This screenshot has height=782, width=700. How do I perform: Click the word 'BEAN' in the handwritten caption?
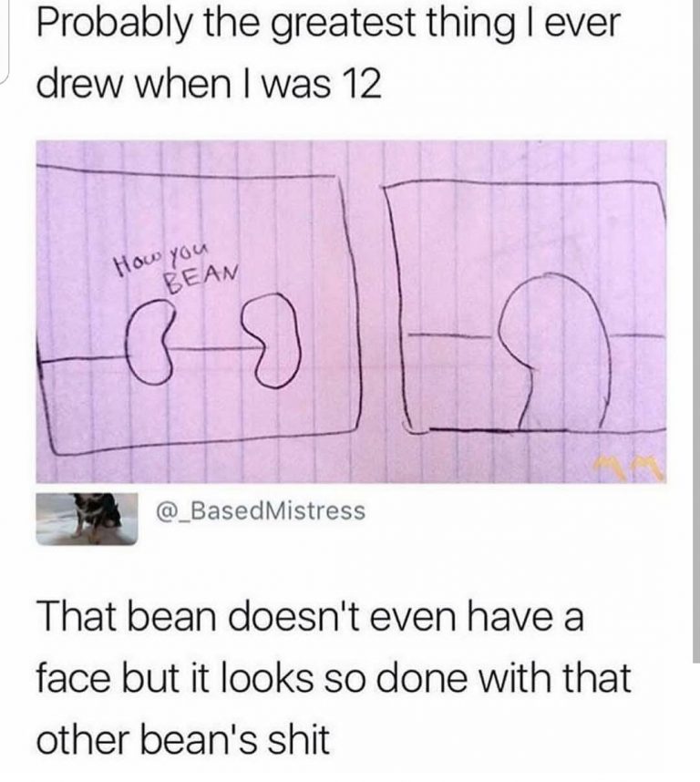(202, 279)
